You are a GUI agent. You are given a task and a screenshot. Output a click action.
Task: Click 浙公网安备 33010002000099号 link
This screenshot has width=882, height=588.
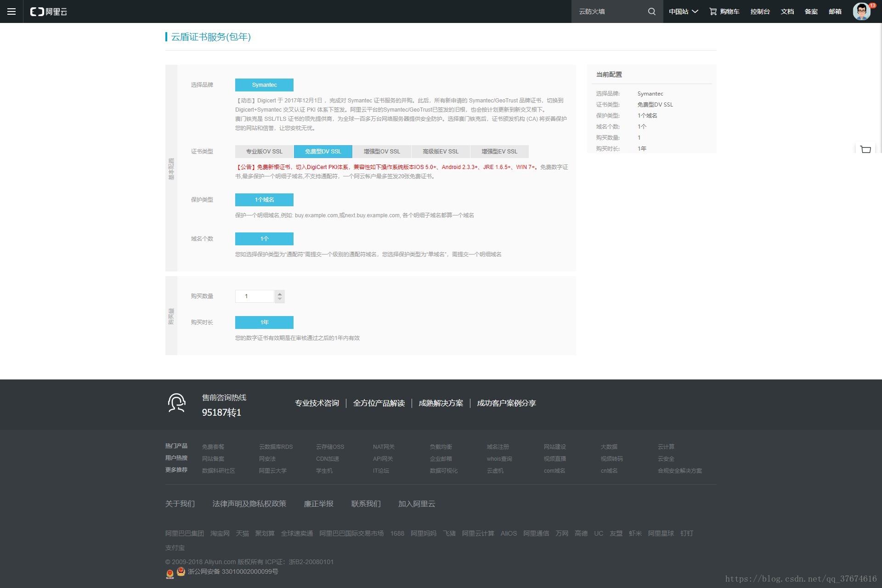click(x=233, y=571)
